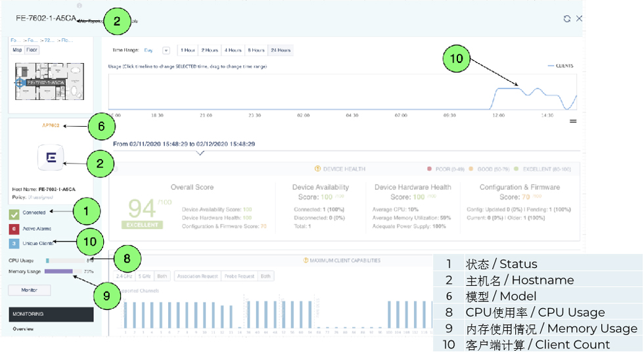The width and height of the screenshot is (644, 352).
Task: Open the Flo... breadcrumb link
Action: pyautogui.click(x=67, y=40)
